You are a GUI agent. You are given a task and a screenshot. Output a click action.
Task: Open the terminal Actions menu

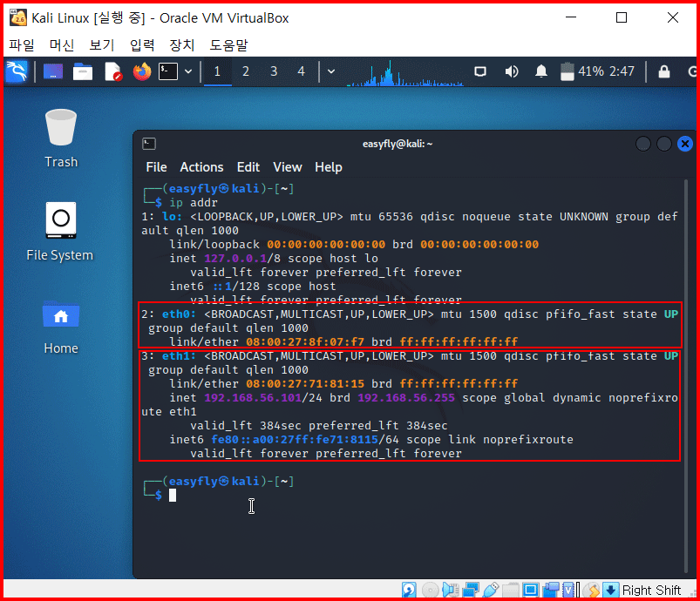[x=201, y=167]
